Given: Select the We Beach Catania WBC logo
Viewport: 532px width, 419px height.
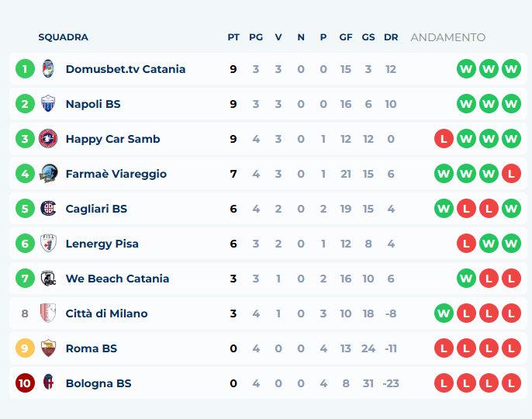Looking at the screenshot, I should (x=48, y=279).
